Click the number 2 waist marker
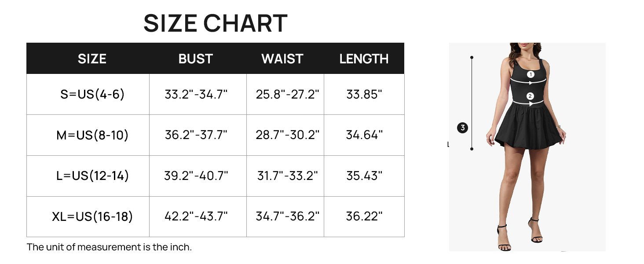Screen dimensions: 644x264 tap(530, 96)
